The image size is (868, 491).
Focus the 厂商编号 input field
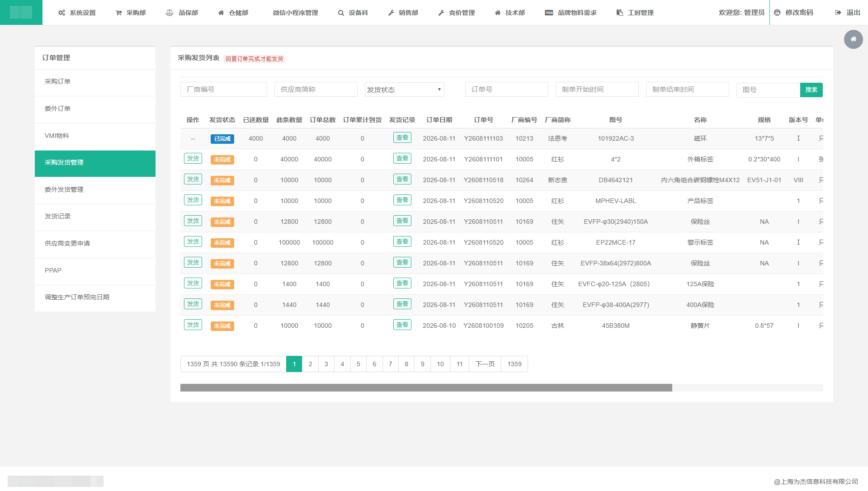[224, 90]
